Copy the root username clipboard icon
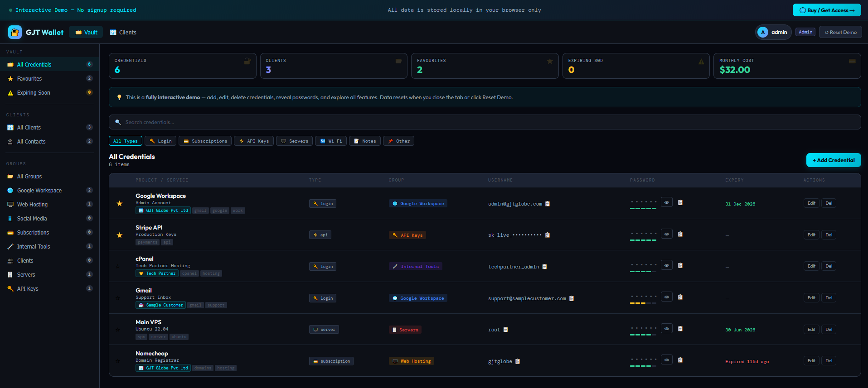This screenshot has width=868, height=388. (x=506, y=330)
